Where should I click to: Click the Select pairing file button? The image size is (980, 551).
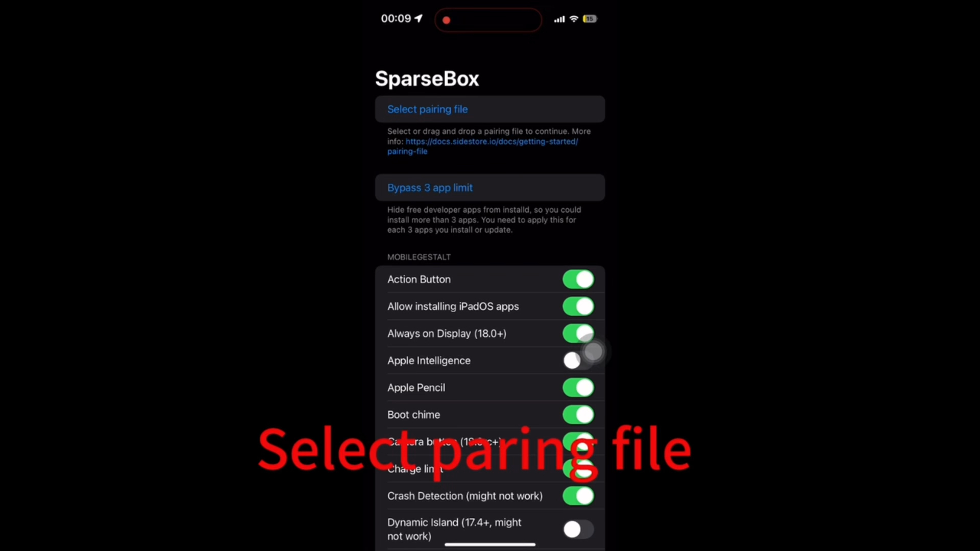pyautogui.click(x=489, y=109)
